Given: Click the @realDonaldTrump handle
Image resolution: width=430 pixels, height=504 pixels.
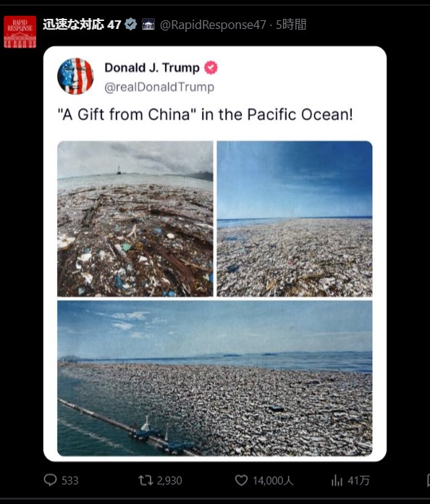Looking at the screenshot, I should [x=159, y=87].
